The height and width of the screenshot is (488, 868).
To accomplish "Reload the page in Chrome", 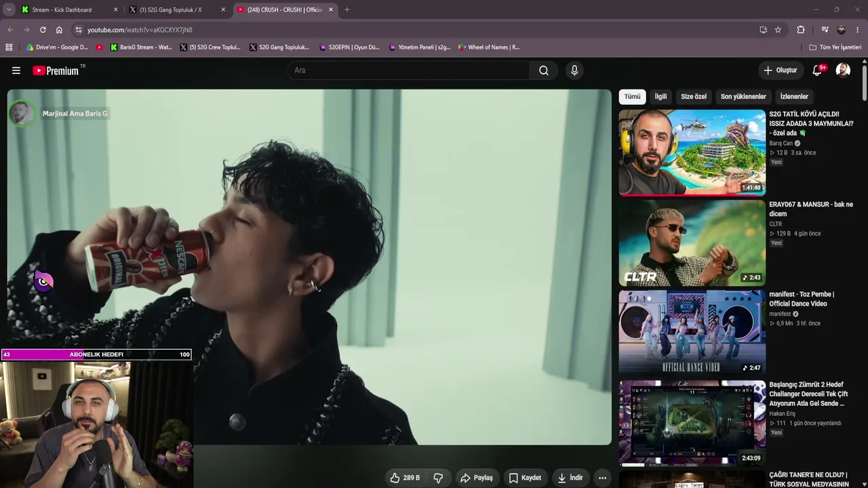I will 43,30.
